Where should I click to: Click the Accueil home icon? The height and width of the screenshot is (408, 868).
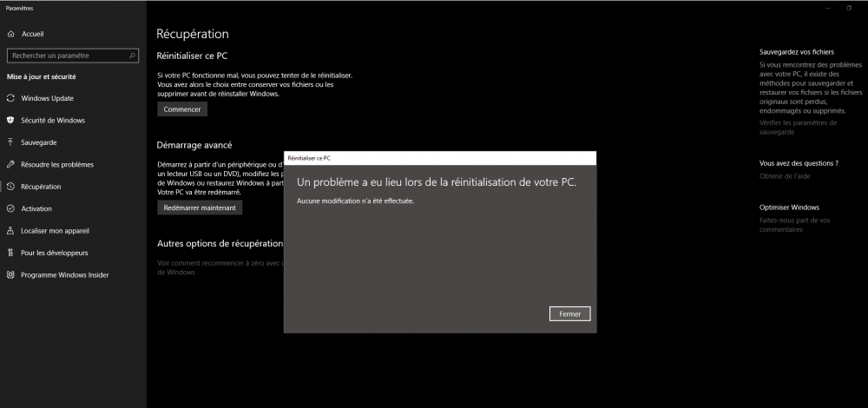pos(10,34)
